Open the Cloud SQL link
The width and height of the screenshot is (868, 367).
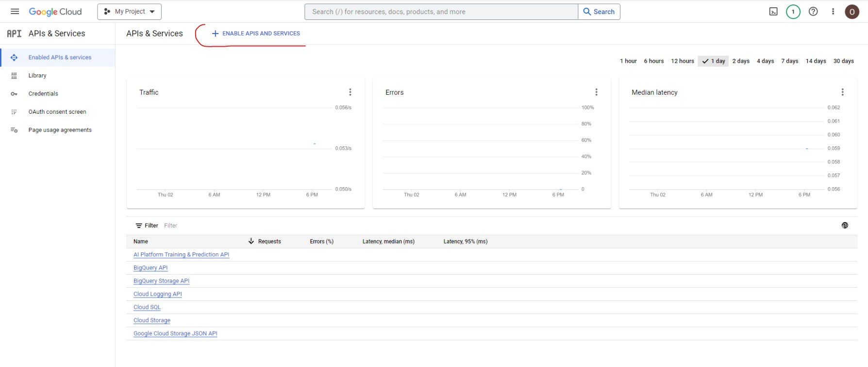pyautogui.click(x=147, y=307)
